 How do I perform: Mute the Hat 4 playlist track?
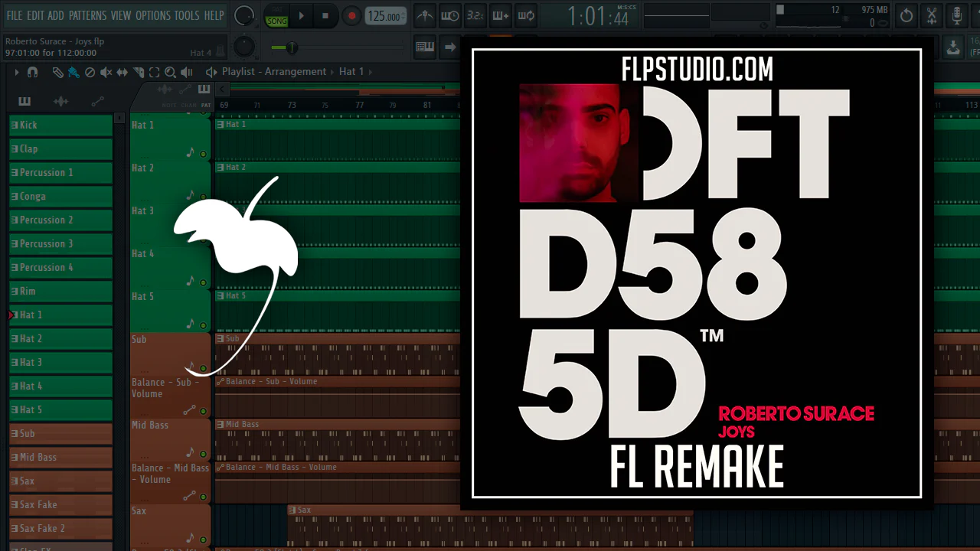click(x=203, y=282)
